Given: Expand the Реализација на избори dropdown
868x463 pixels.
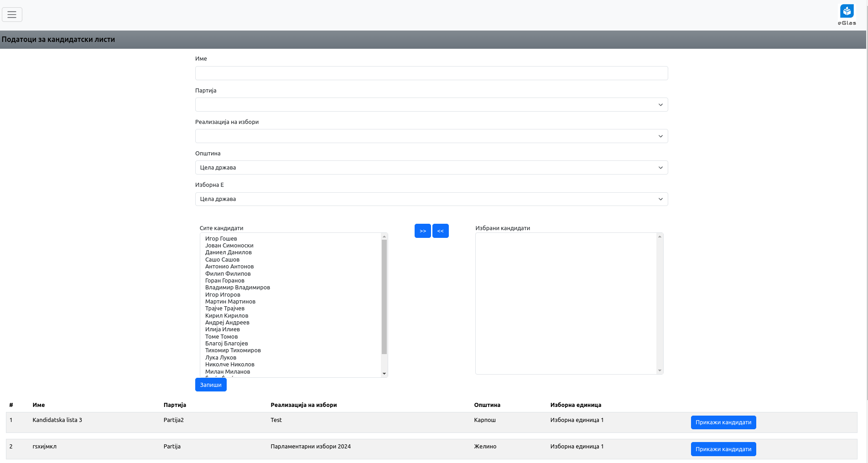Looking at the screenshot, I should (431, 136).
